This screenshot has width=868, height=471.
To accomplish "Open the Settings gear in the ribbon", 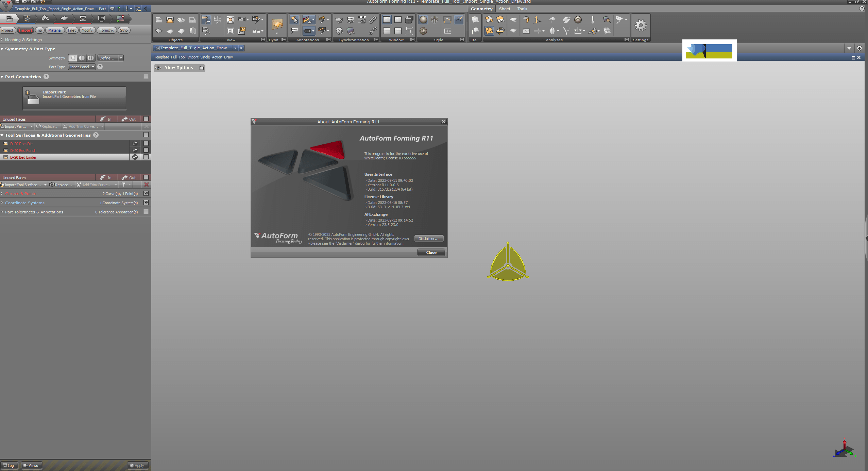I will click(x=641, y=25).
